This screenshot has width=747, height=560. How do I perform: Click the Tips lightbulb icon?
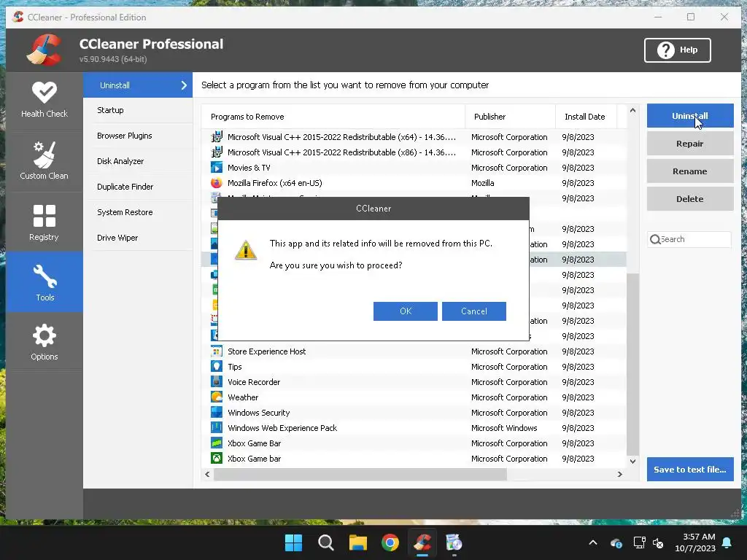pyautogui.click(x=216, y=367)
